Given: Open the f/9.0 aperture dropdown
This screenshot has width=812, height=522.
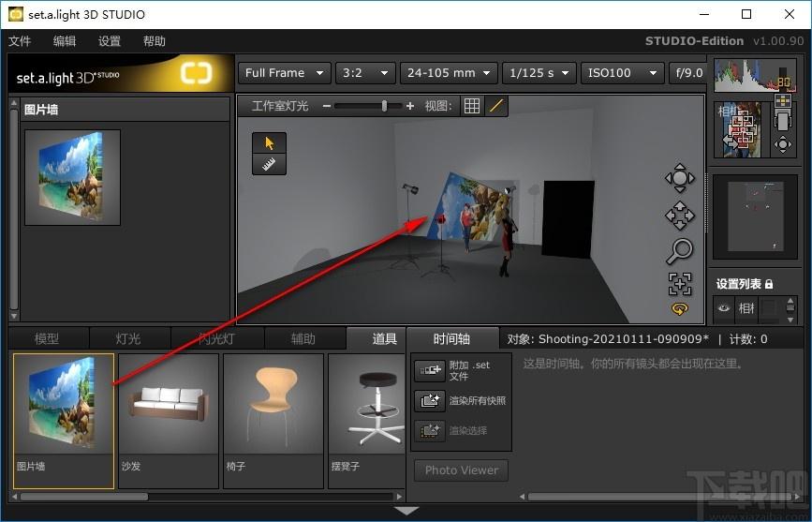Looking at the screenshot, I should pos(688,73).
